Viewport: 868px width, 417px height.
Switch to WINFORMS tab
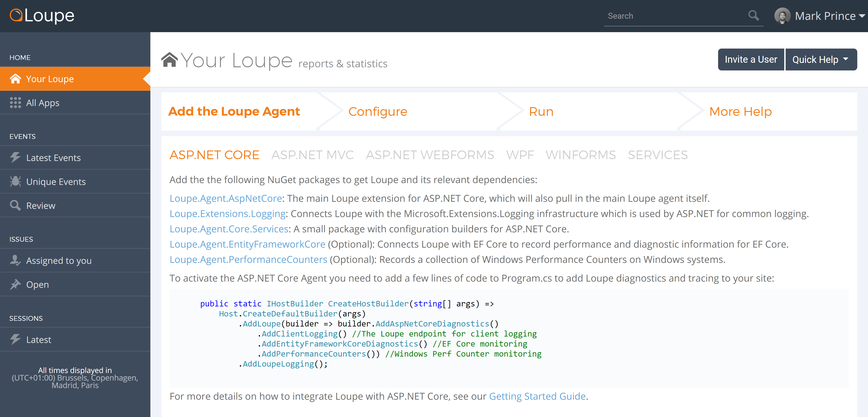(580, 155)
